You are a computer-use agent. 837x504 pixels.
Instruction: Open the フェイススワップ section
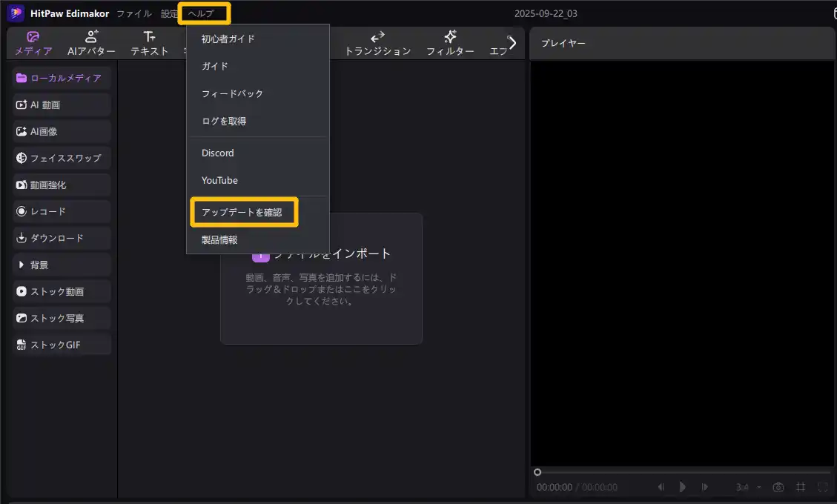point(62,158)
